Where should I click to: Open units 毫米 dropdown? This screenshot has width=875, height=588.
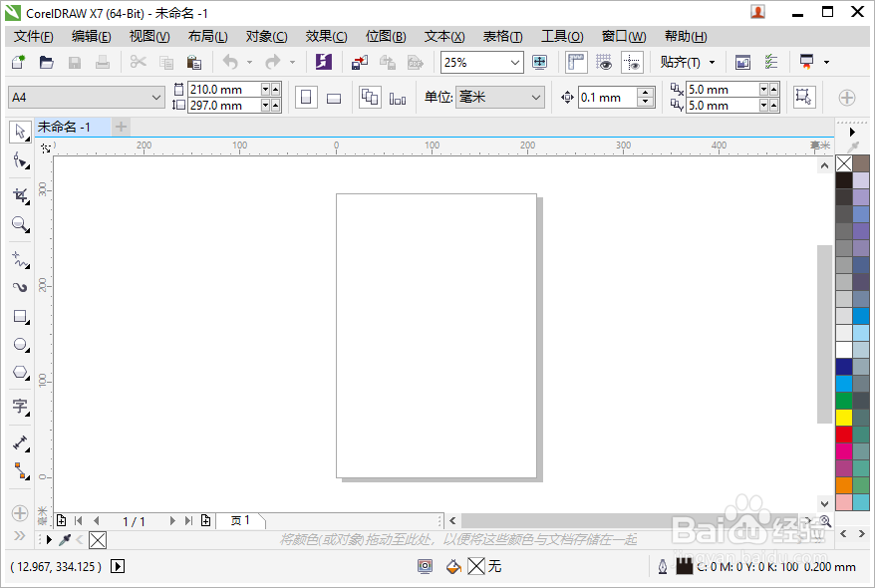point(536,97)
